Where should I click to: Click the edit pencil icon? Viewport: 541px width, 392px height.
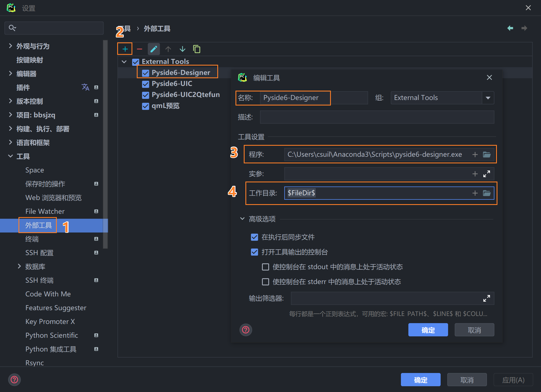pyautogui.click(x=154, y=49)
